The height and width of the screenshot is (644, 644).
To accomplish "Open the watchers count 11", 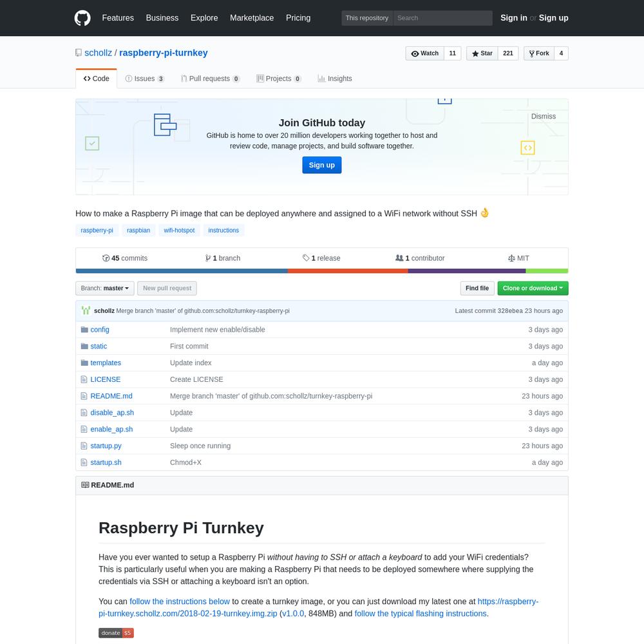I will click(453, 53).
